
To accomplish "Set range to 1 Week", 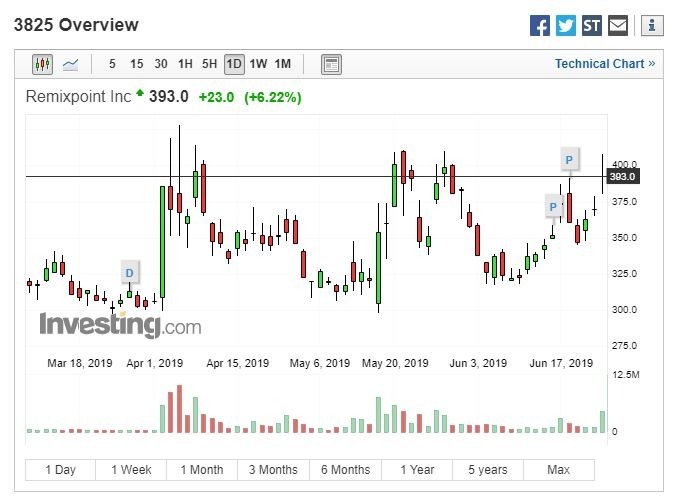I will (131, 470).
